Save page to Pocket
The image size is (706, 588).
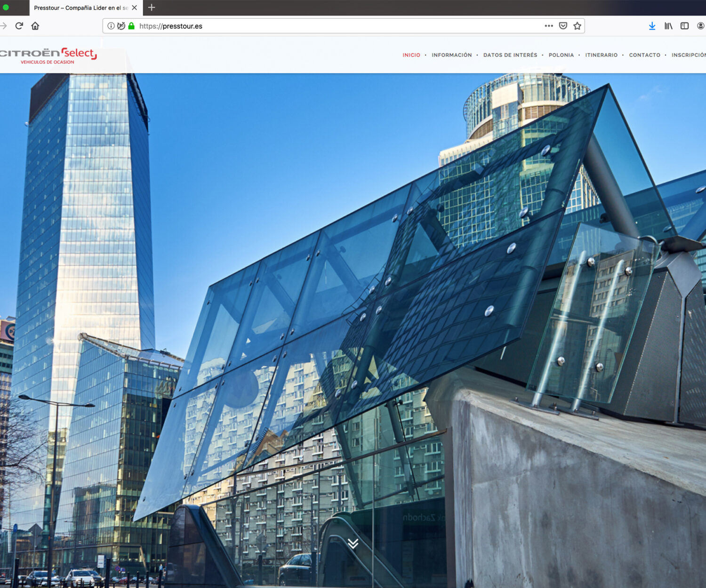pos(563,26)
